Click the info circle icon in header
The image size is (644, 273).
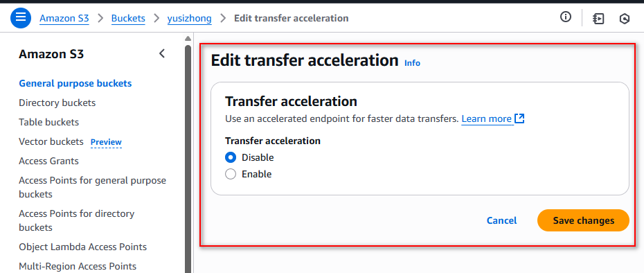point(566,17)
